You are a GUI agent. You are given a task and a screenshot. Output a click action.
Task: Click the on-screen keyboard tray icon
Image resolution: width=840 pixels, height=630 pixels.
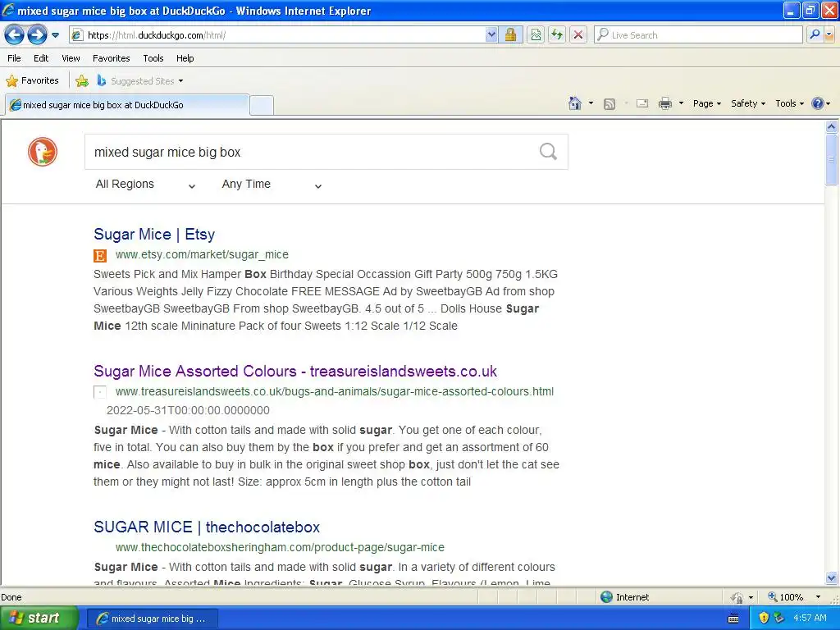(733, 619)
